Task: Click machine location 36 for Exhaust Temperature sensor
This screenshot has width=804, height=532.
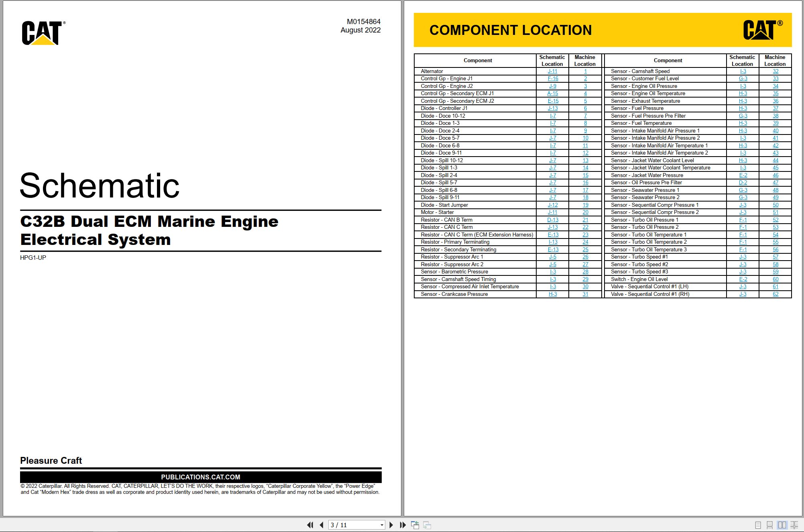Action: pos(776,101)
